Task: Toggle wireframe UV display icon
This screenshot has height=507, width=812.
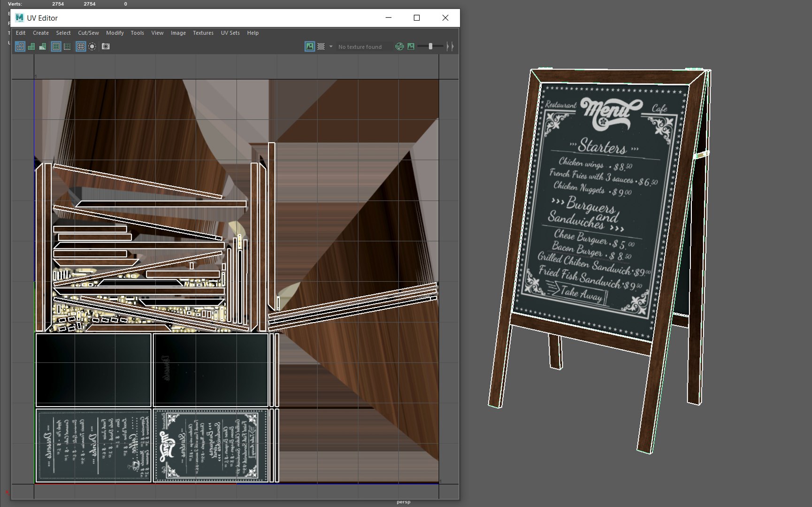Action: tap(20, 46)
